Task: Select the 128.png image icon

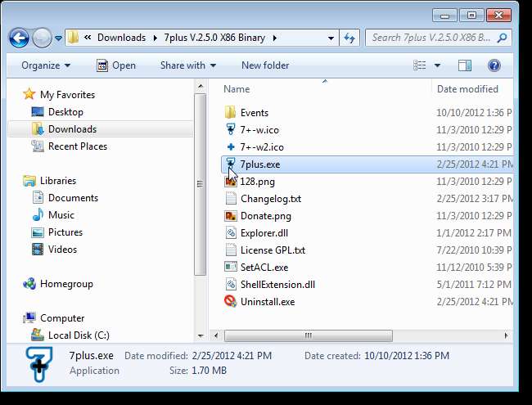Action: pos(230,181)
